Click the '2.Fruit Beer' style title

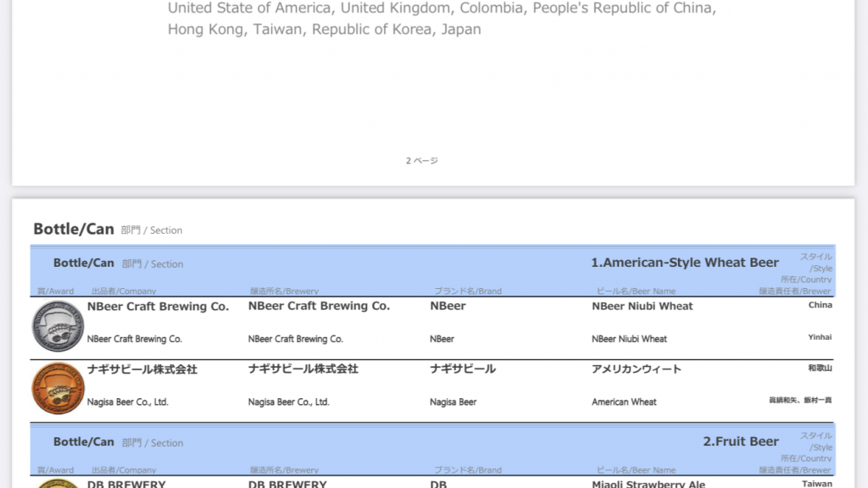tap(741, 441)
